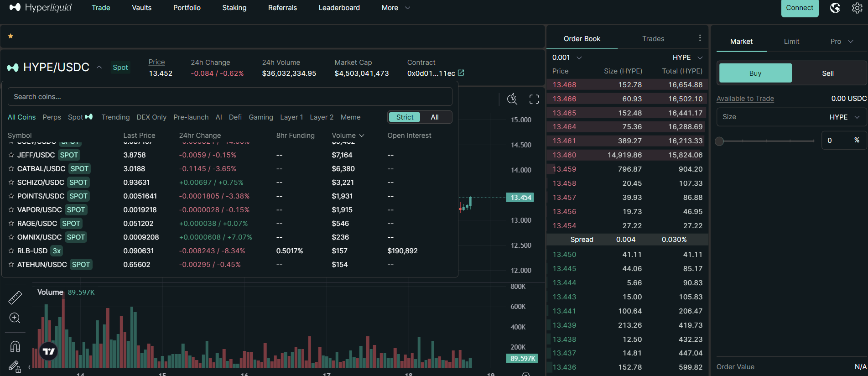Click ask price 13.460 row
Viewport: 868px width, 376px height.
point(627,155)
